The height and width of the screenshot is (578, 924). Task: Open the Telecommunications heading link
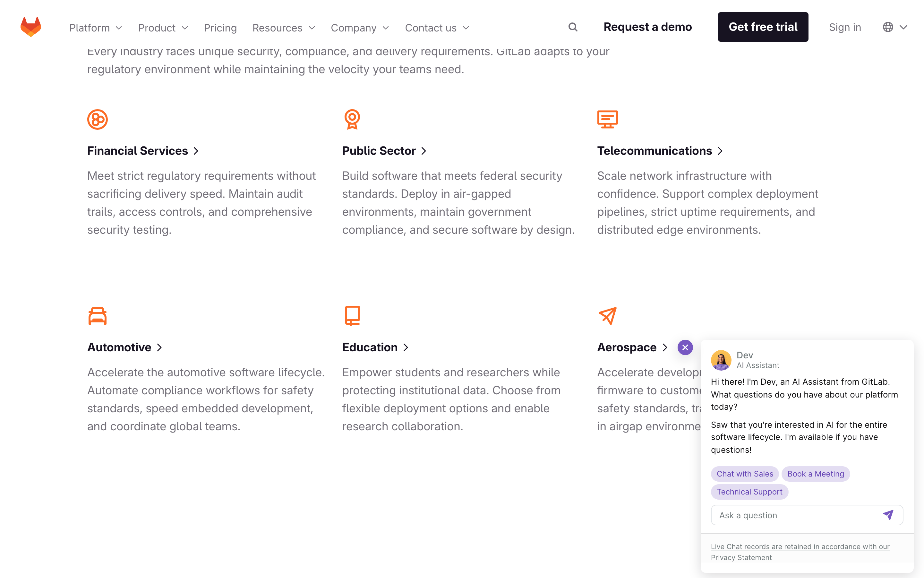coord(660,151)
